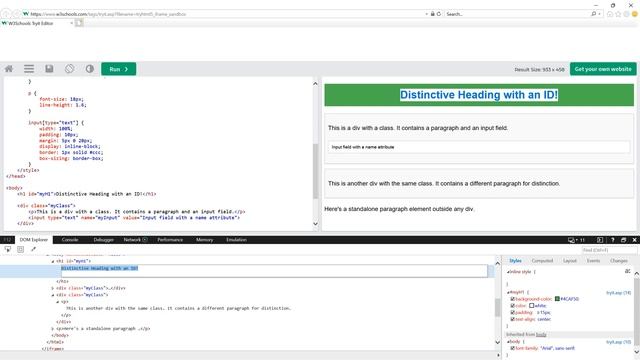Save the code using the floppy disk icon
This screenshot has height=360, width=640.
point(49,69)
